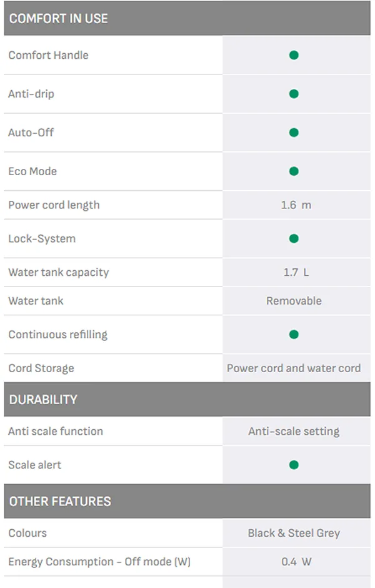
Task: Select the Auto-Off green indicator dot
Action: pyautogui.click(x=294, y=133)
